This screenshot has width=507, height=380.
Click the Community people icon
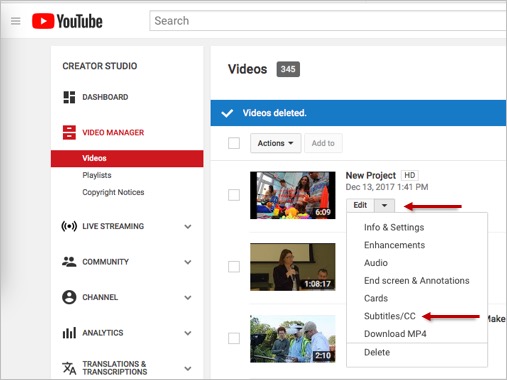point(69,262)
